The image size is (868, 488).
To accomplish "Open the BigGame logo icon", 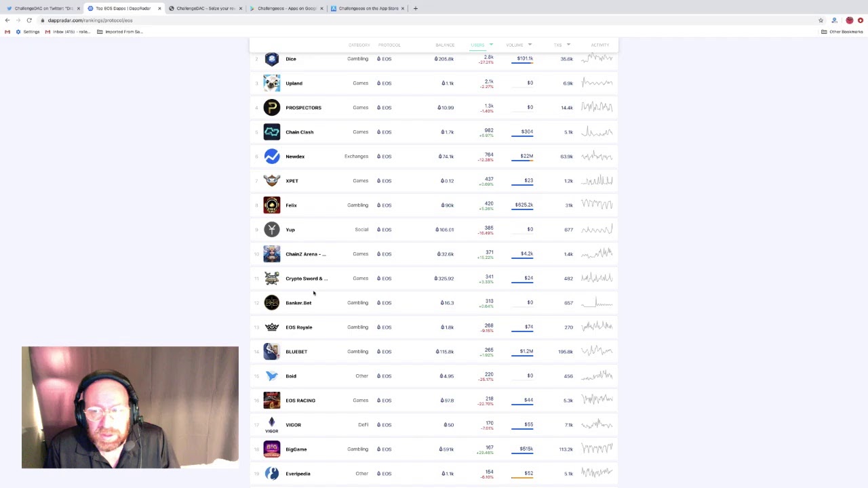I will [x=272, y=449].
